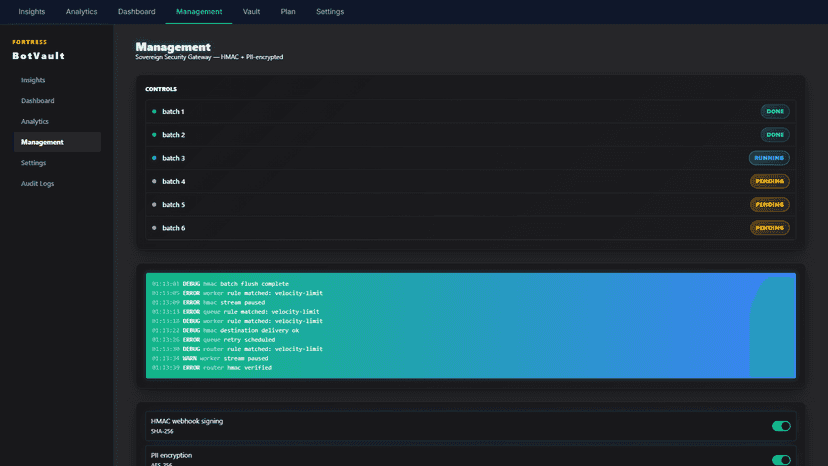
Task: Click the PENDING badge for batch 4
Action: pyautogui.click(x=769, y=181)
